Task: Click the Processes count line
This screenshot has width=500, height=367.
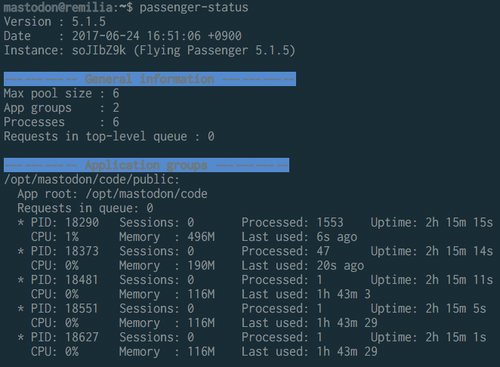Action: click(x=61, y=122)
